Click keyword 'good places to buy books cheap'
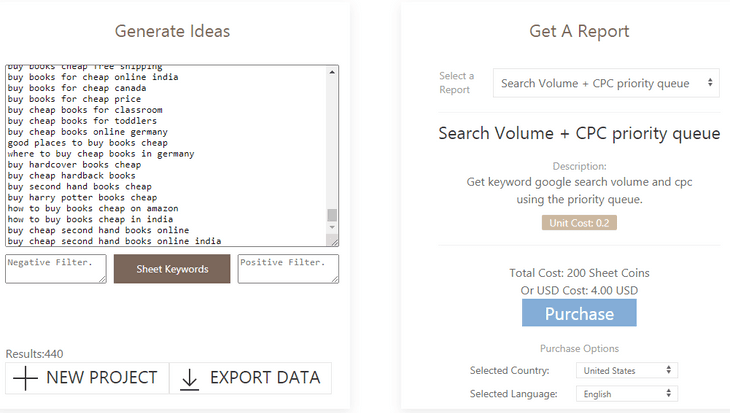Screen dimensions: 730x413 (x=88, y=142)
